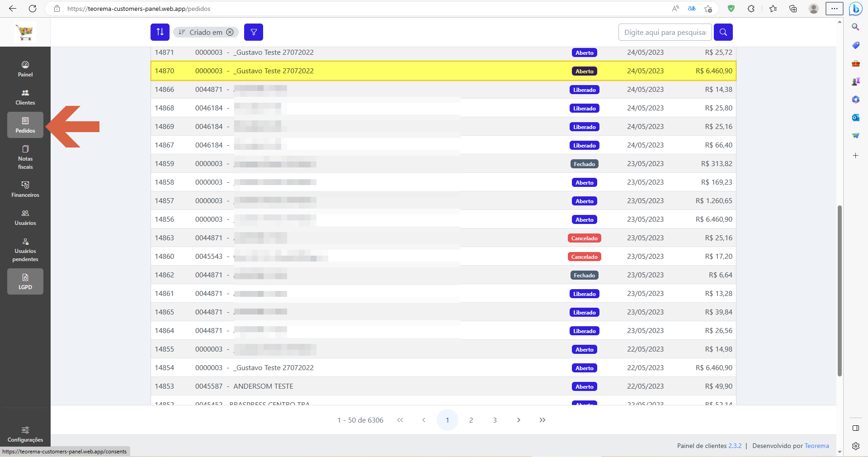The width and height of the screenshot is (868, 457).
Task: Open the LGPD consents page
Action: point(25,281)
